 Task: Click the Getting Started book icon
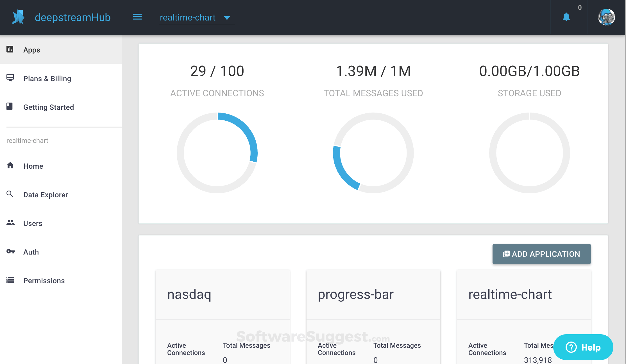point(10,106)
